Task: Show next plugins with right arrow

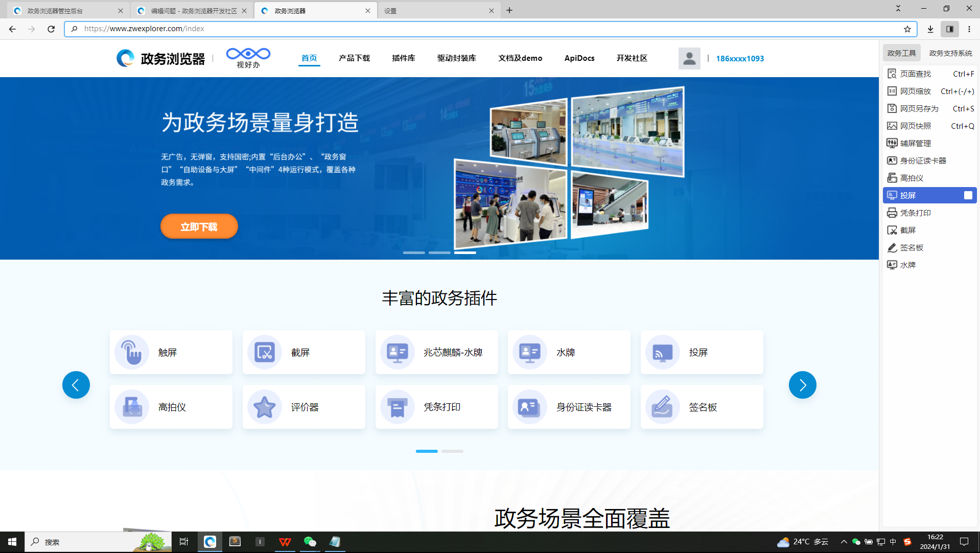Action: 803,385
